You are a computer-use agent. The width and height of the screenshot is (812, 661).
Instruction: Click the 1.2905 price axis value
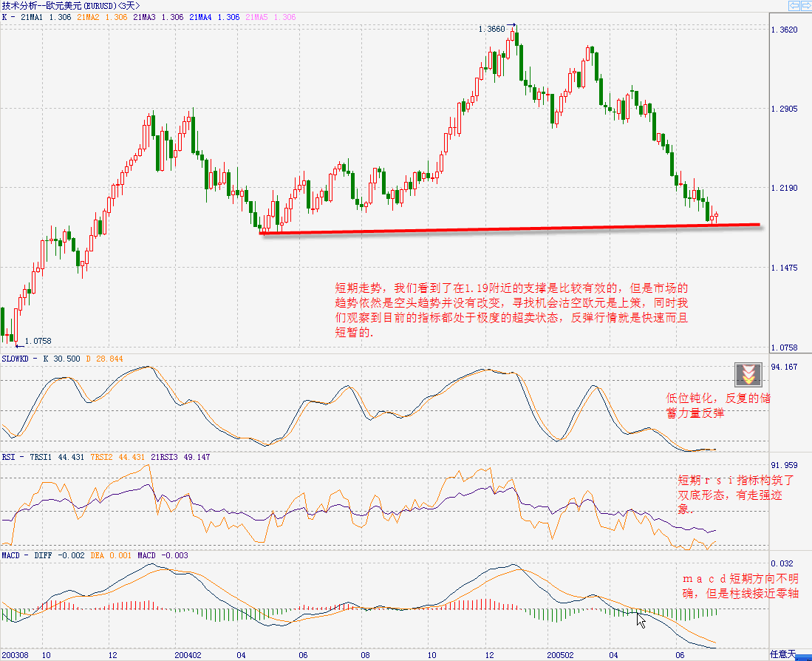784,109
